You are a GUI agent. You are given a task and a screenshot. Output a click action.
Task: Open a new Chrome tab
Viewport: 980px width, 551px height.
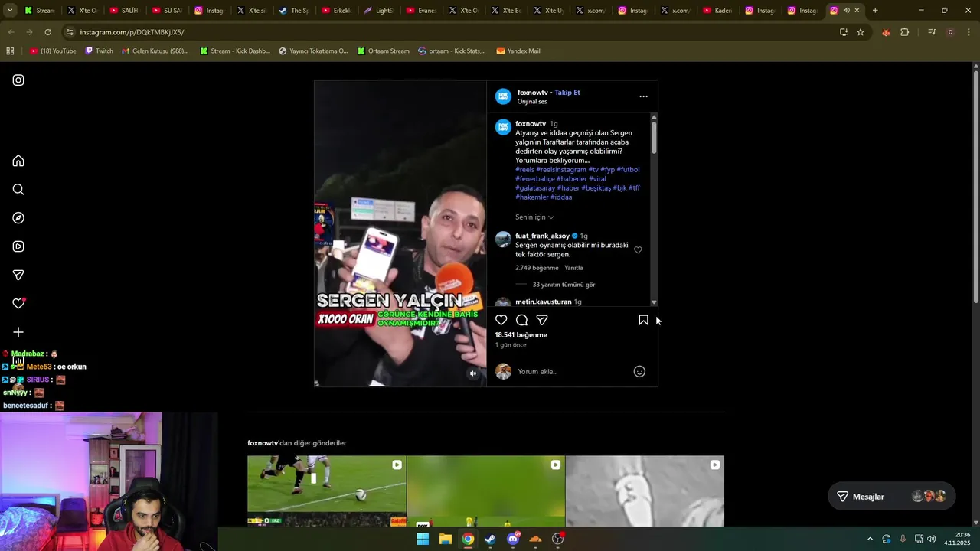[875, 11]
